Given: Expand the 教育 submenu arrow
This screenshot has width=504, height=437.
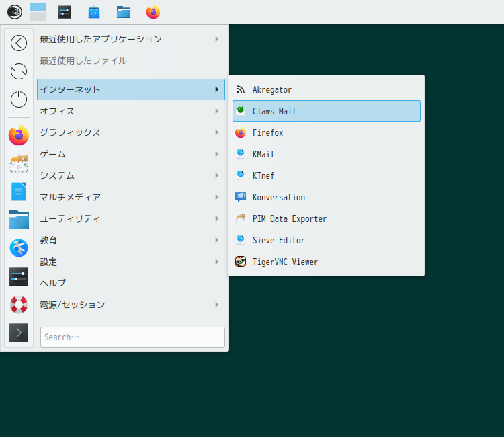Looking at the screenshot, I should coord(217,240).
